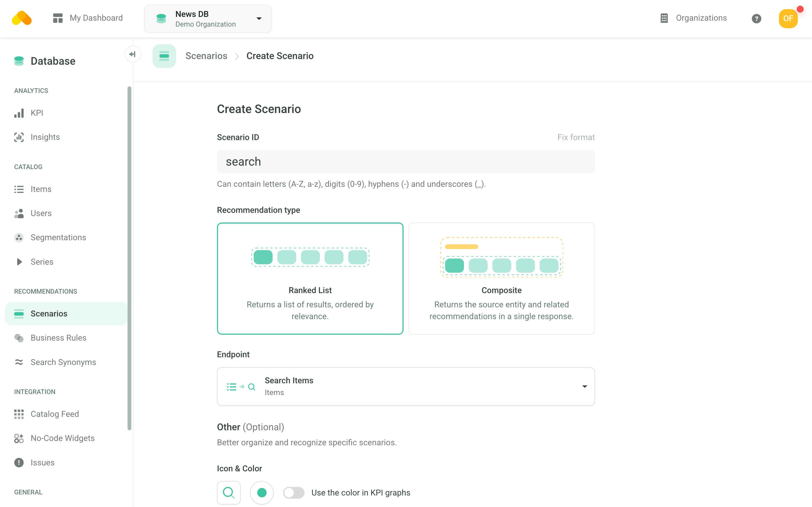The height and width of the screenshot is (507, 812).
Task: Open the Organizations page
Action: (693, 18)
